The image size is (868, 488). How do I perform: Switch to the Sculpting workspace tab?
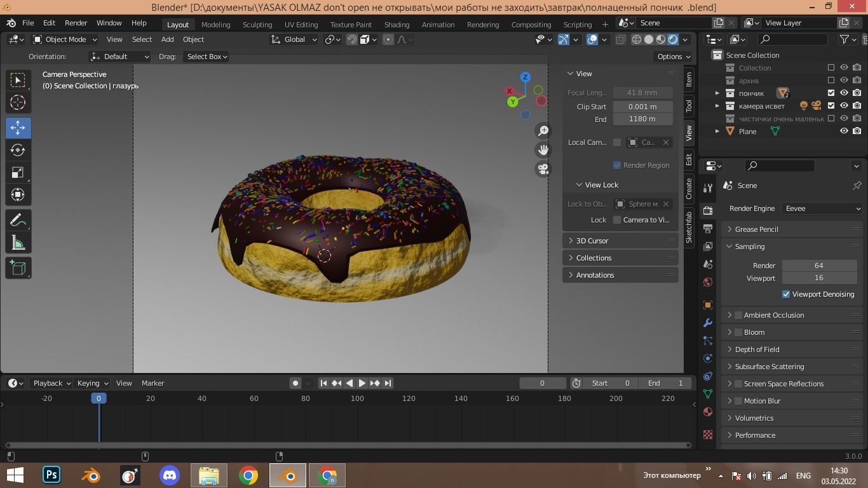pos(257,24)
